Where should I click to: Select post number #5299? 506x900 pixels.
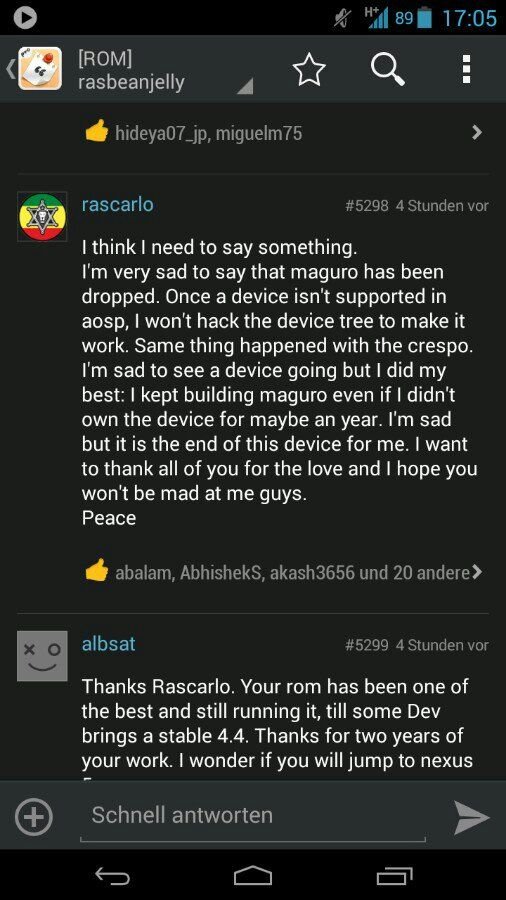(367, 645)
